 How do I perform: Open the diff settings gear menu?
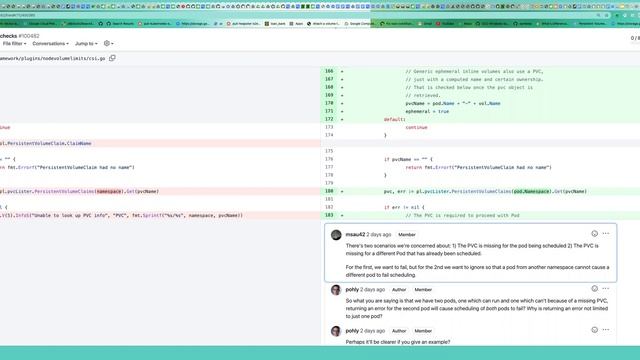108,44
